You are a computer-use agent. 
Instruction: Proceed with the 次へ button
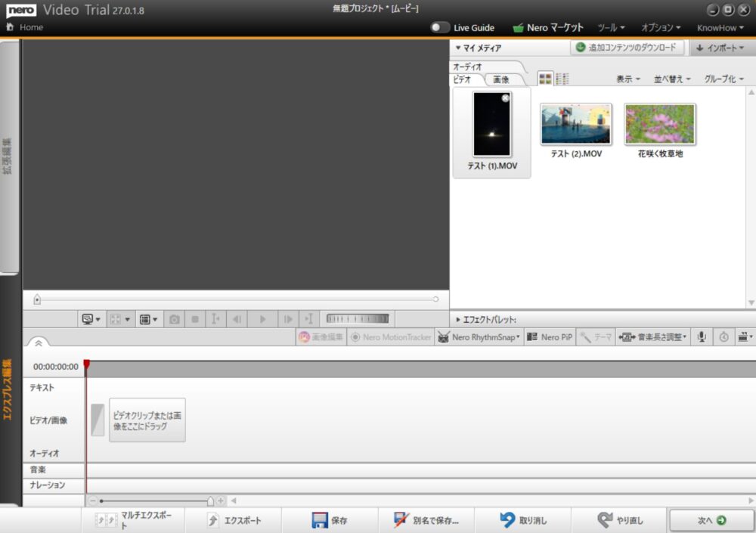tap(711, 520)
